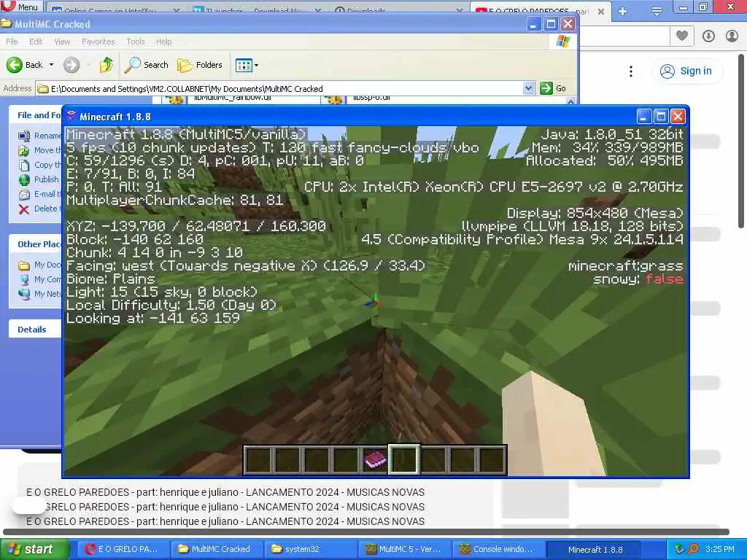Open the View menu
The height and width of the screenshot is (560, 747).
pos(62,42)
